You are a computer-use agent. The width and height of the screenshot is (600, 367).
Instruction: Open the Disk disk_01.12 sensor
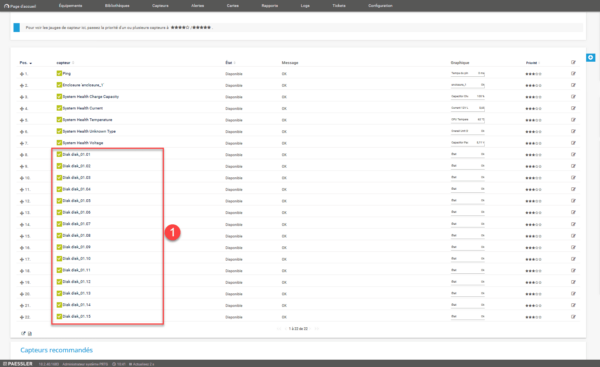coord(77,282)
